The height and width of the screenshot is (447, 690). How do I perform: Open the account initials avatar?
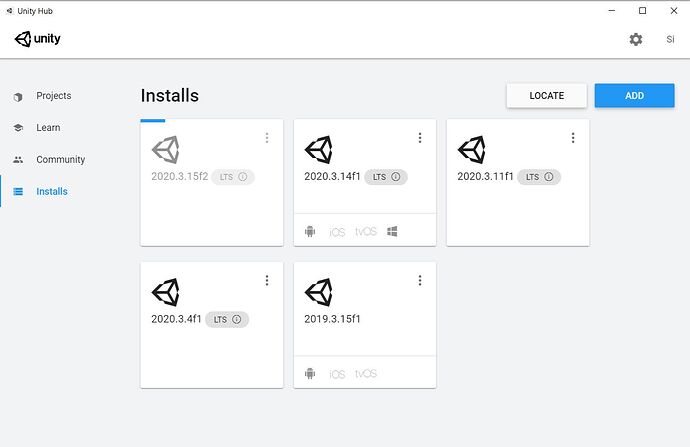670,39
